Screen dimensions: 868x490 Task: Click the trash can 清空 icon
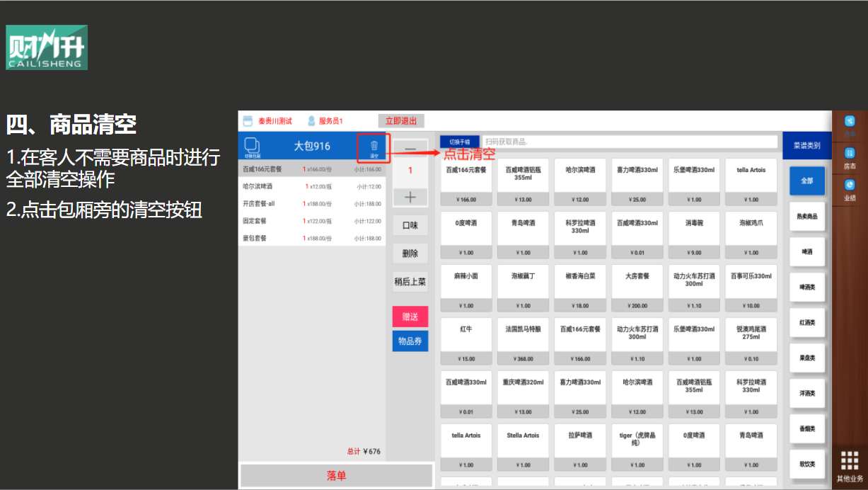click(374, 148)
